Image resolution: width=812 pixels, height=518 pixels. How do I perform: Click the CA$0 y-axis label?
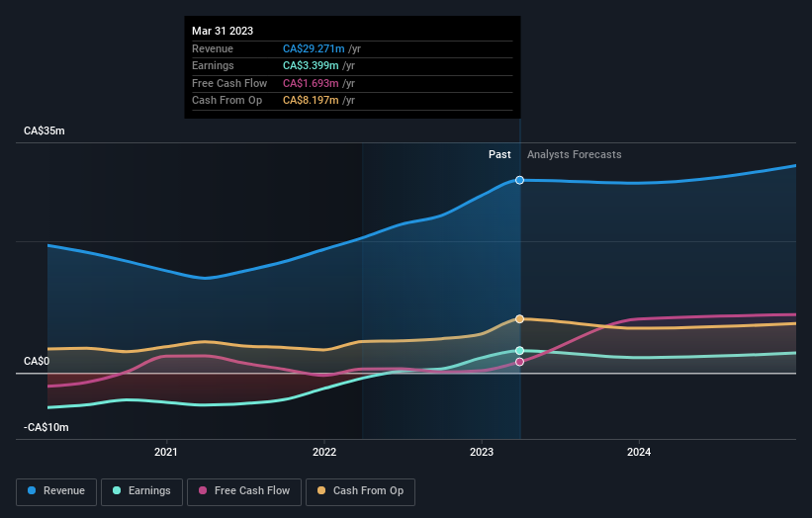37,361
